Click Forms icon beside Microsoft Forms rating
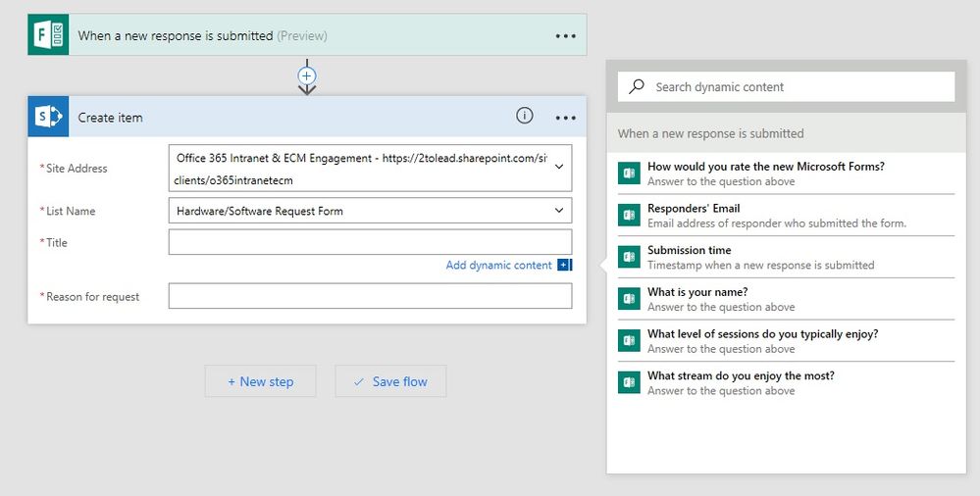The height and width of the screenshot is (496, 980). [x=629, y=174]
